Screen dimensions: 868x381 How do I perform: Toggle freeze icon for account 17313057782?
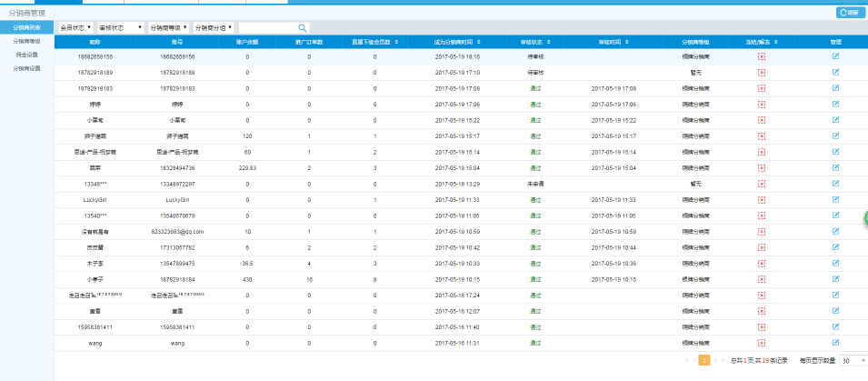pyautogui.click(x=762, y=247)
